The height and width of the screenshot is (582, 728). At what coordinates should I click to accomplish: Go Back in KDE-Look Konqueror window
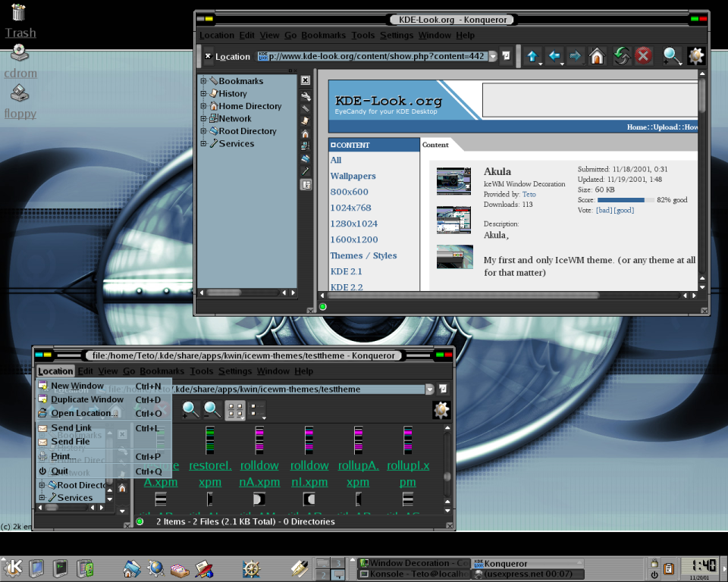554,57
